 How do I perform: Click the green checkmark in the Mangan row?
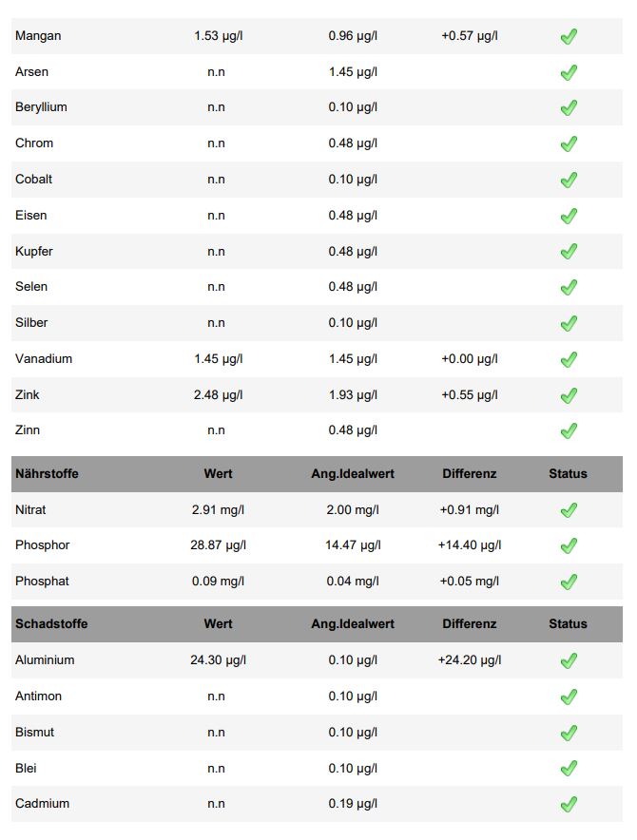[x=569, y=37]
